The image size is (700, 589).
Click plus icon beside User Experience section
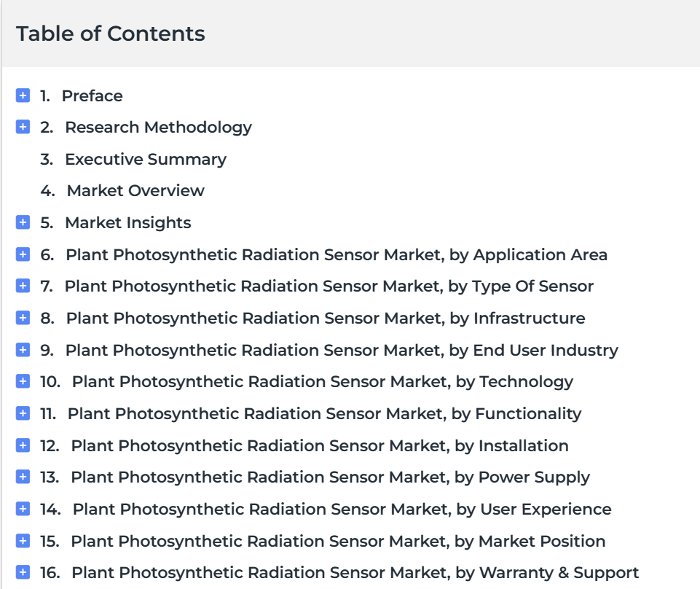point(23,509)
